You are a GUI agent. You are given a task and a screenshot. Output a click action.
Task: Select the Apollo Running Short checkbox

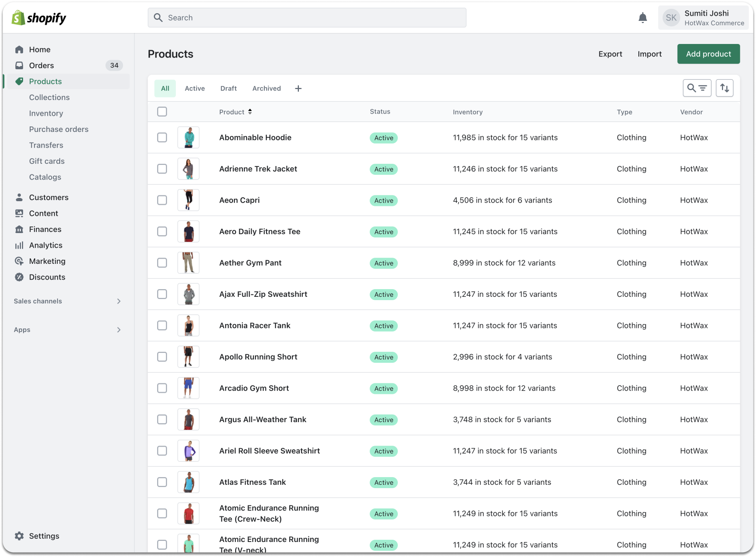(x=162, y=357)
